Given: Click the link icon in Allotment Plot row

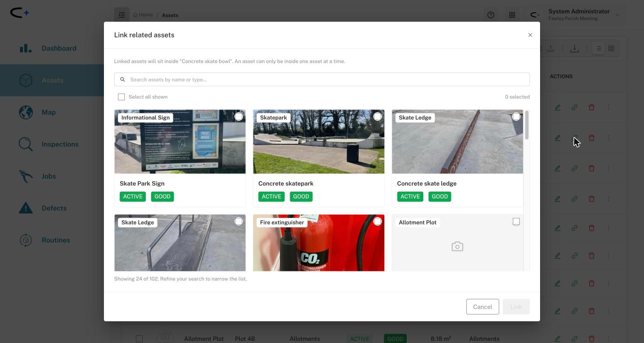Looking at the screenshot, I should [x=575, y=339].
